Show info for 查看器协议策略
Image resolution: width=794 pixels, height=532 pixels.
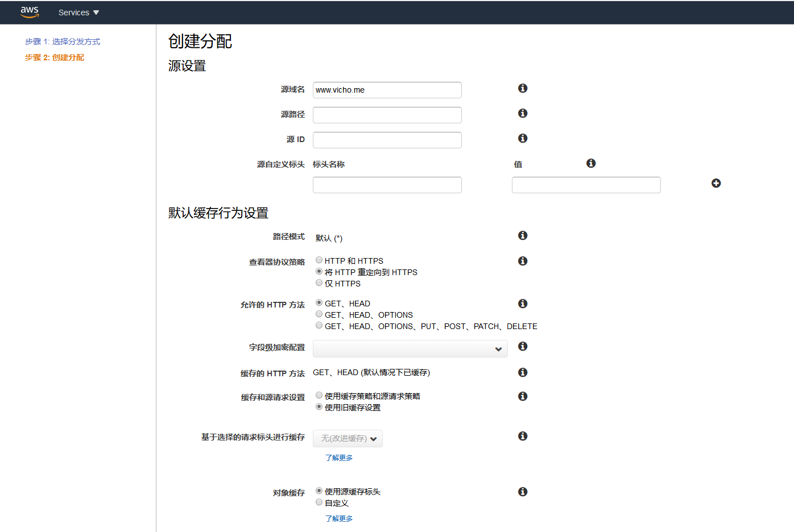coord(523,261)
